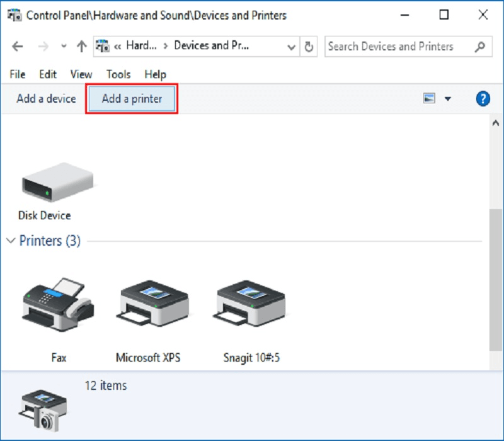Click the Search Devices and Printers field
The image size is (504, 441).
pyautogui.click(x=408, y=47)
